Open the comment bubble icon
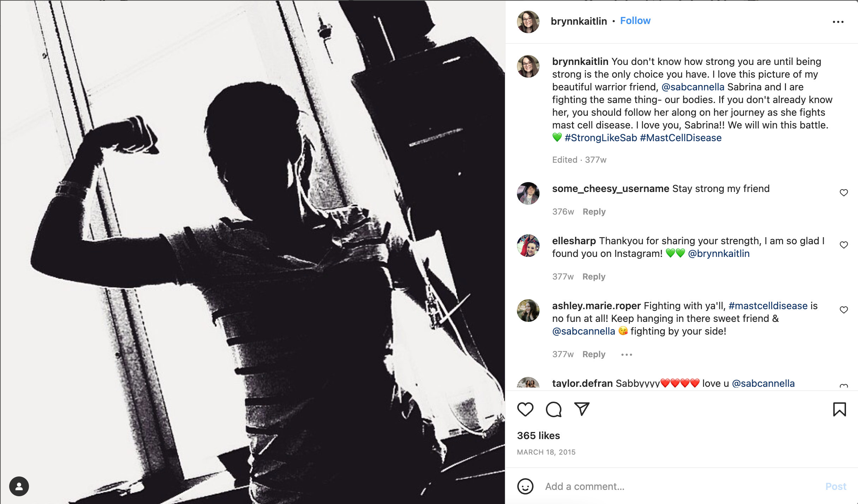Screen dimensions: 858x504 click(553, 409)
